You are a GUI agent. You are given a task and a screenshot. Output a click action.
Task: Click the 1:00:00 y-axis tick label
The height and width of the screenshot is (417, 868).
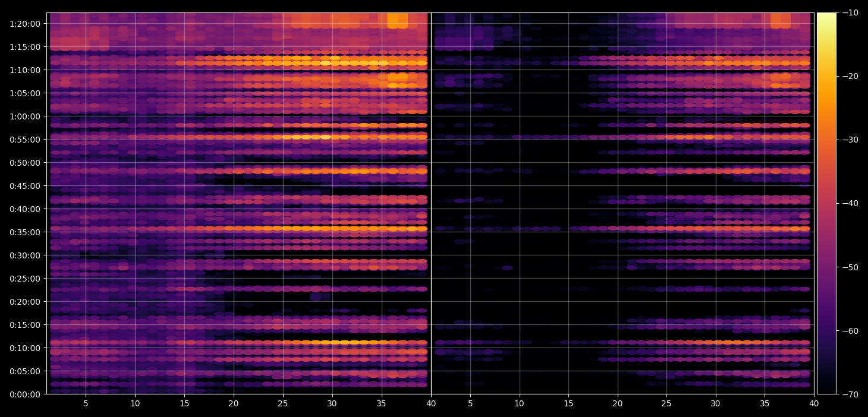coord(25,116)
